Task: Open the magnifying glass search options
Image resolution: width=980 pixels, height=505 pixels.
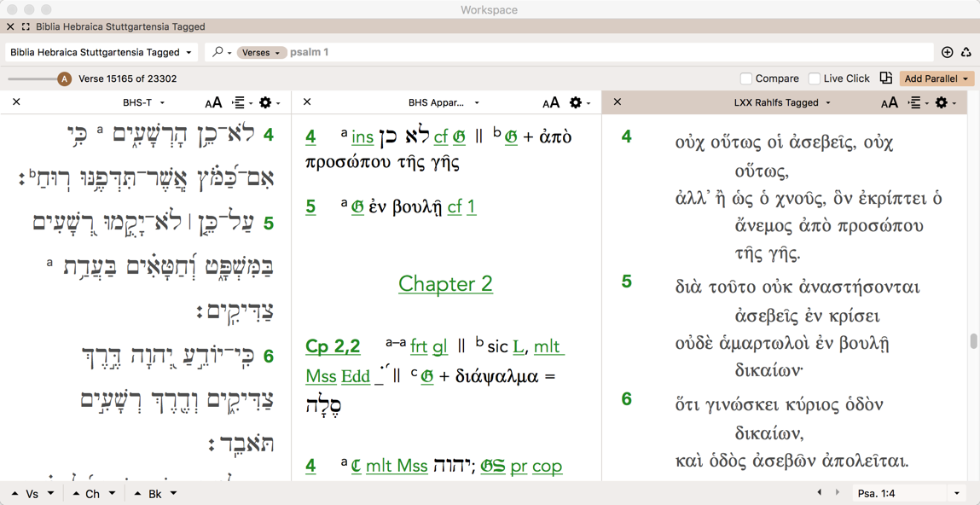Action: click(x=221, y=53)
